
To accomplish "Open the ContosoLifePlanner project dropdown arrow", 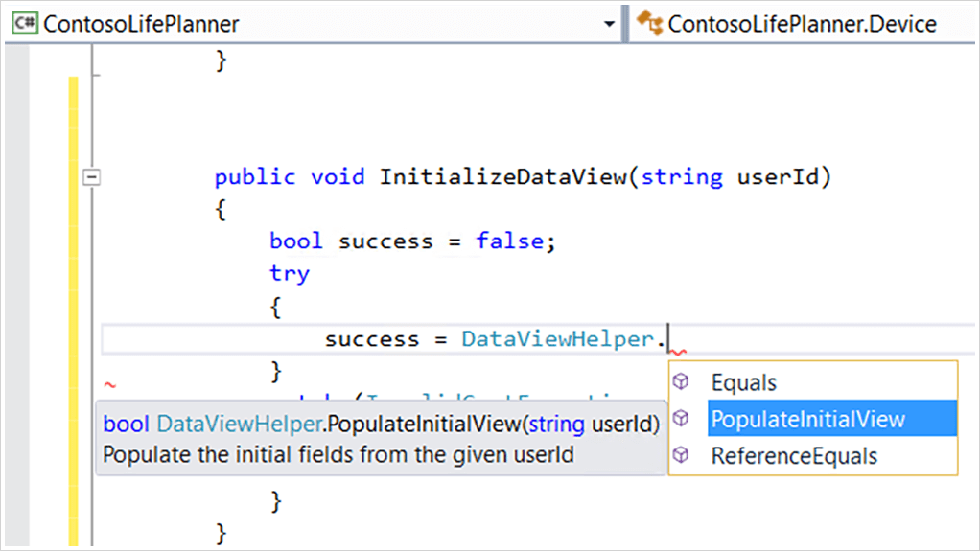I will tap(610, 24).
